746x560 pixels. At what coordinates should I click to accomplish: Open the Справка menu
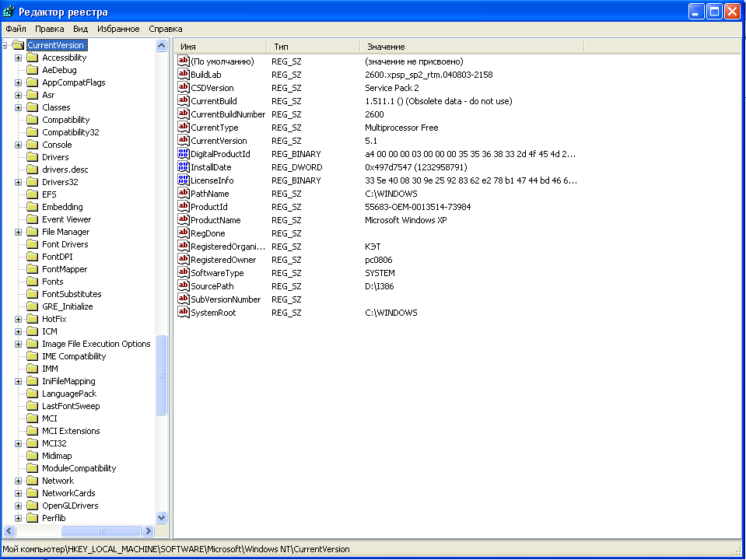pos(166,29)
